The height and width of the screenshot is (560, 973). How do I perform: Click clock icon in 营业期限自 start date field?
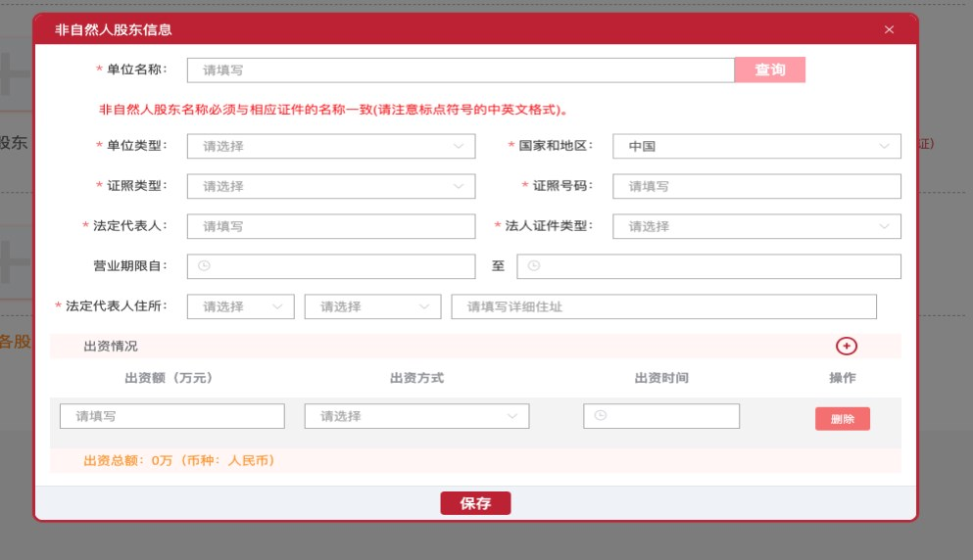(204, 266)
